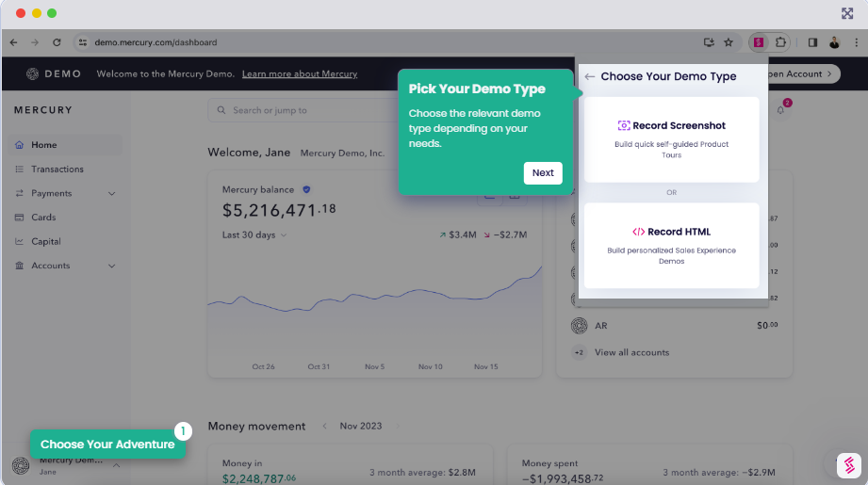Open notifications bell with badge
The height and width of the screenshot is (485, 868).
point(781,109)
